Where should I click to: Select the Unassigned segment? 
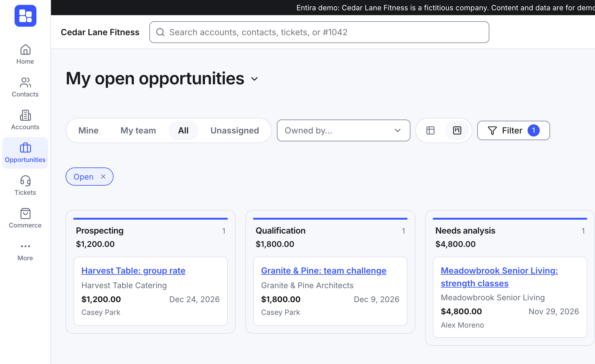(235, 130)
